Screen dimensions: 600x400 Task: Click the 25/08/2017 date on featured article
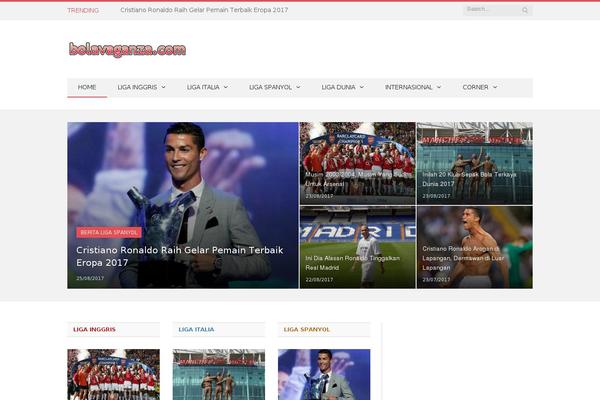(x=90, y=278)
